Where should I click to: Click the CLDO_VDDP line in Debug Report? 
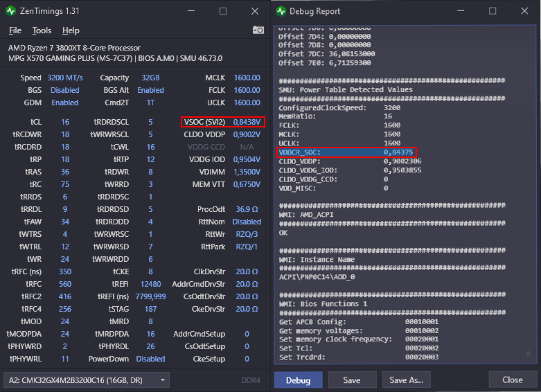click(350, 161)
